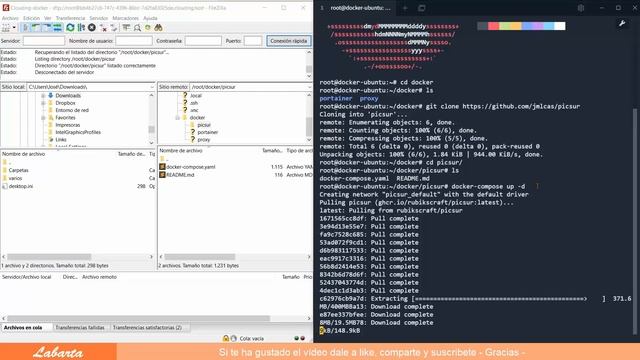Image resolution: width=640 pixels, height=360 pixels.
Task: Cancel the current operation icon
Action: tap(92, 28)
